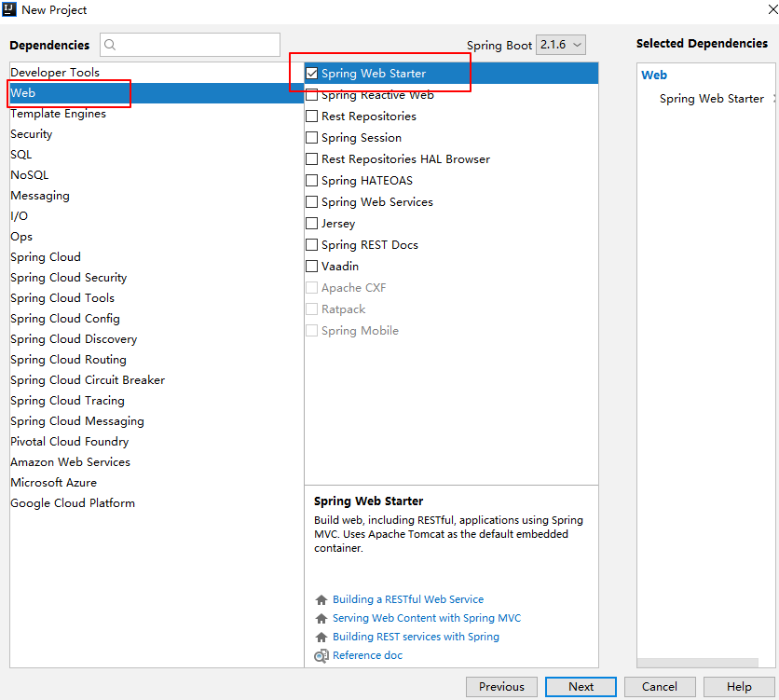Click Web heading in Selected Dependencies
The width and height of the screenshot is (779, 700).
654,75
